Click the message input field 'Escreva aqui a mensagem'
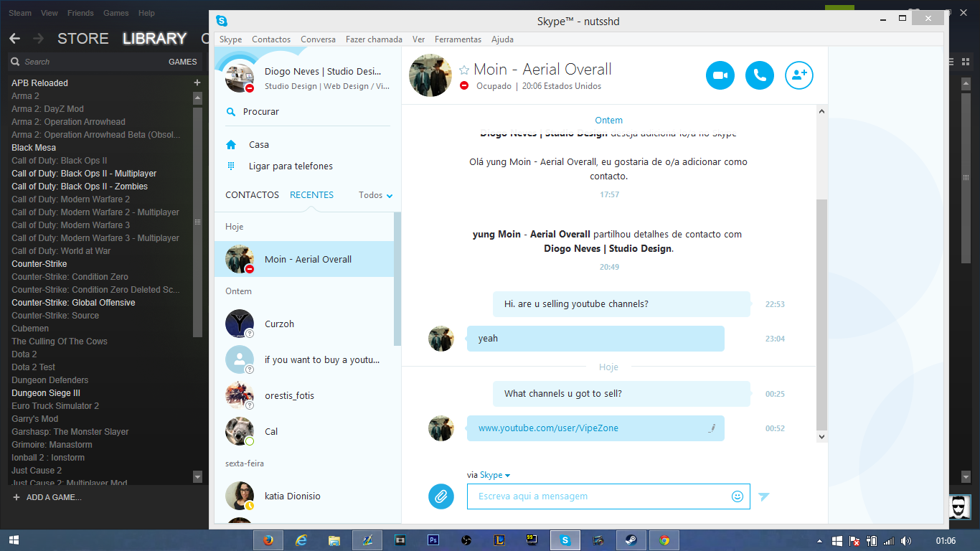 pos(608,496)
